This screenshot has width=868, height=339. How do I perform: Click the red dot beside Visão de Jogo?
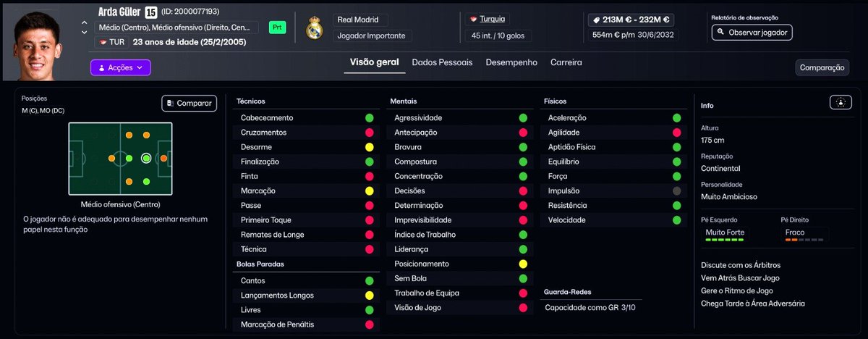coord(523,308)
